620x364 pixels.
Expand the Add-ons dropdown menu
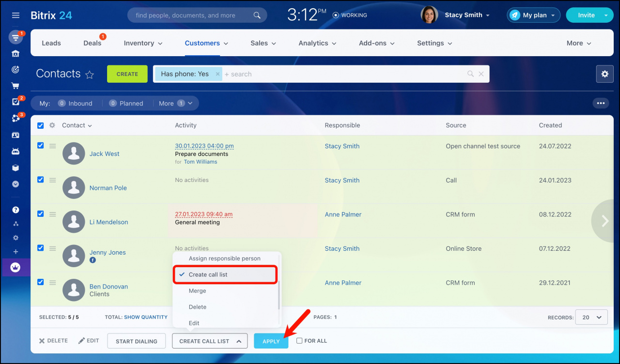(x=377, y=43)
